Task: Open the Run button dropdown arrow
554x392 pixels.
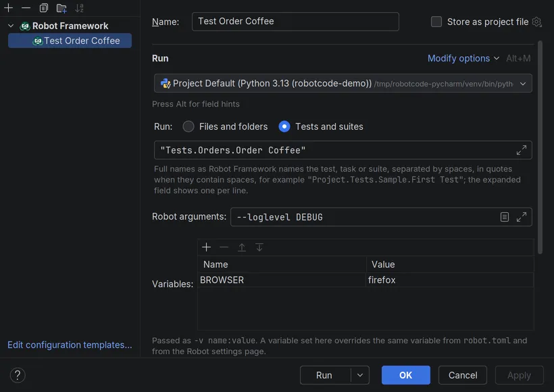Action: 360,375
